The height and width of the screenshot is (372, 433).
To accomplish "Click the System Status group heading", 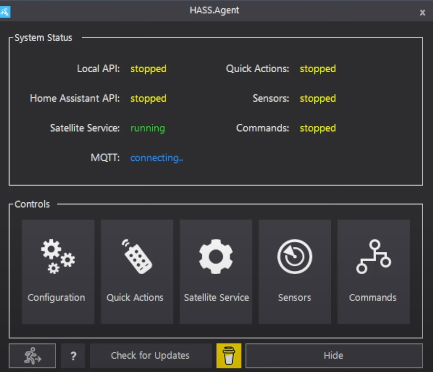I will pyautogui.click(x=43, y=38).
